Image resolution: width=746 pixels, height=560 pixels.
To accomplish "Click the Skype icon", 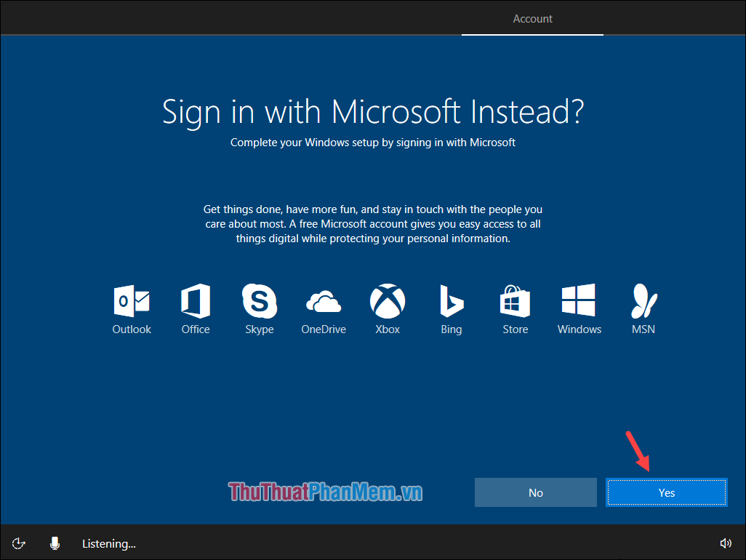I will pos(260,300).
